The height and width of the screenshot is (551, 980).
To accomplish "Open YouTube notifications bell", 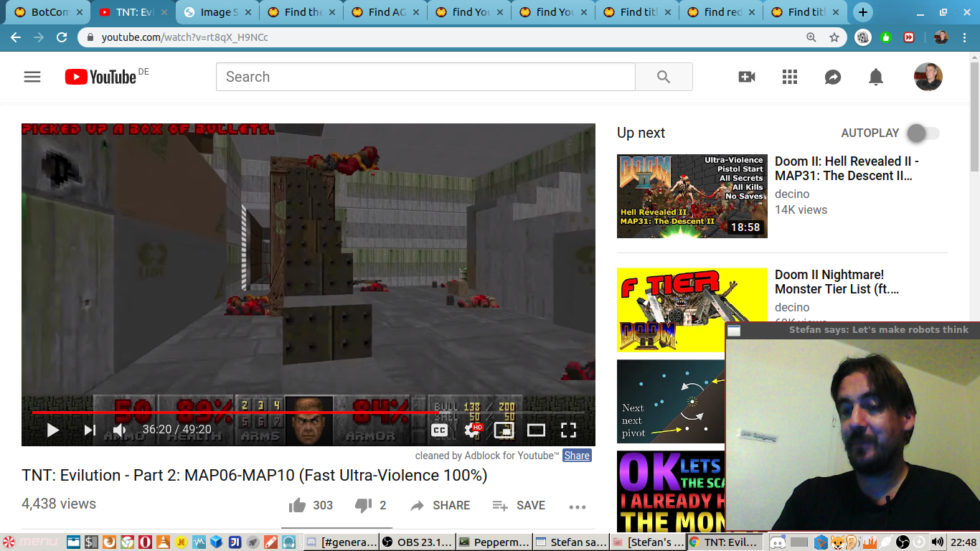I will (876, 77).
